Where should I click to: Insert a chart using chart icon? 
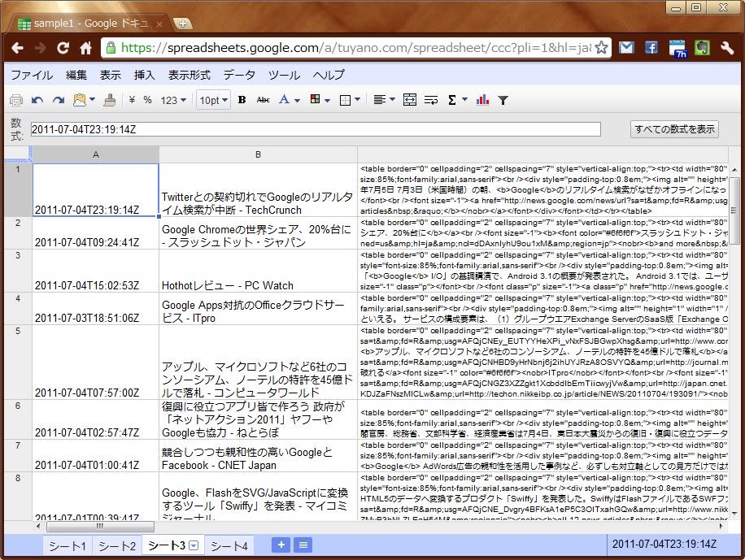pyautogui.click(x=483, y=100)
